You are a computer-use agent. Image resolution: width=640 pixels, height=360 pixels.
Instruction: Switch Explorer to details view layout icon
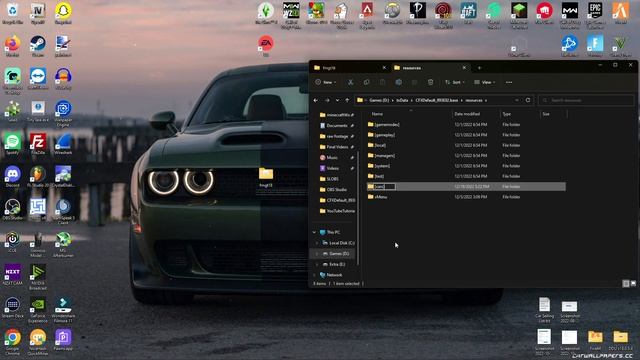point(626,283)
